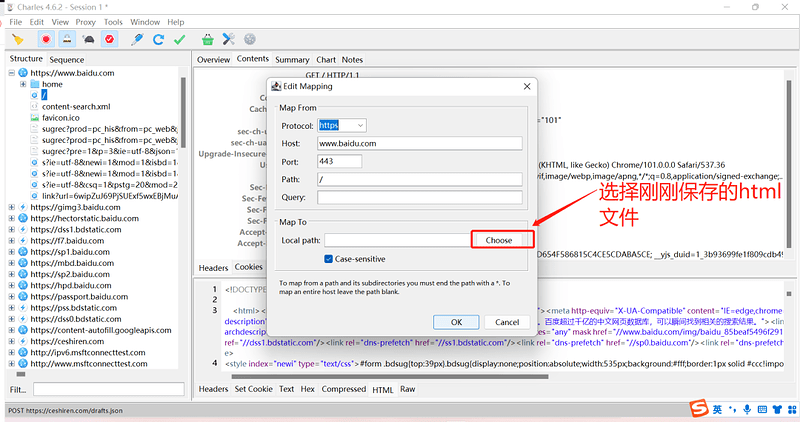
Task: Toggle the Case-sensitive checkbox
Action: [329, 259]
